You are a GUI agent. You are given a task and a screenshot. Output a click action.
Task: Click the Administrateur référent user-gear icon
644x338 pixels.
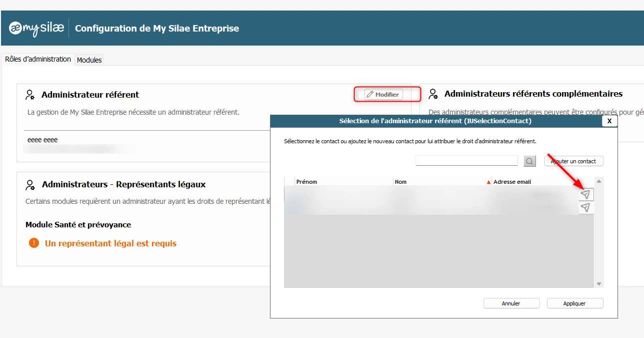(30, 95)
